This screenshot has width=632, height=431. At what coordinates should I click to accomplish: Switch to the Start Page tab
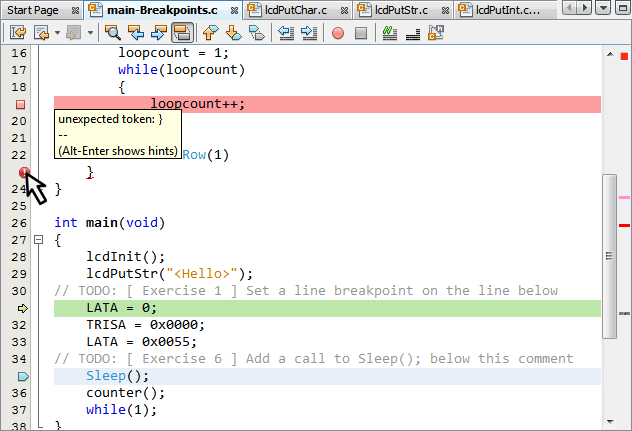[x=34, y=10]
